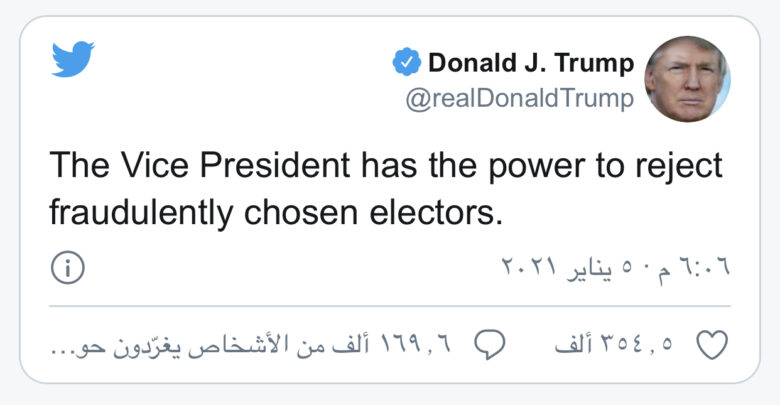Click the reply speech bubble icon
The image size is (780, 405).
488,344
